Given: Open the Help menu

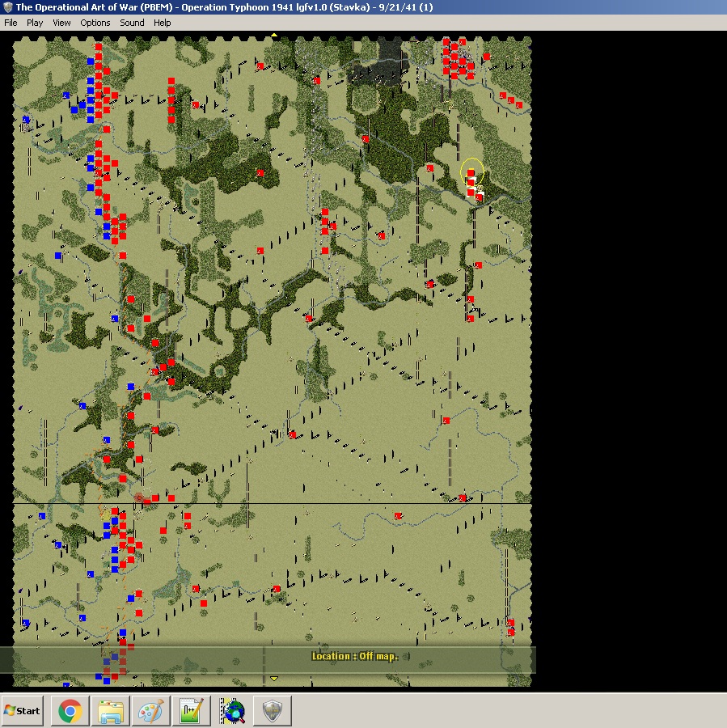Looking at the screenshot, I should pos(162,23).
